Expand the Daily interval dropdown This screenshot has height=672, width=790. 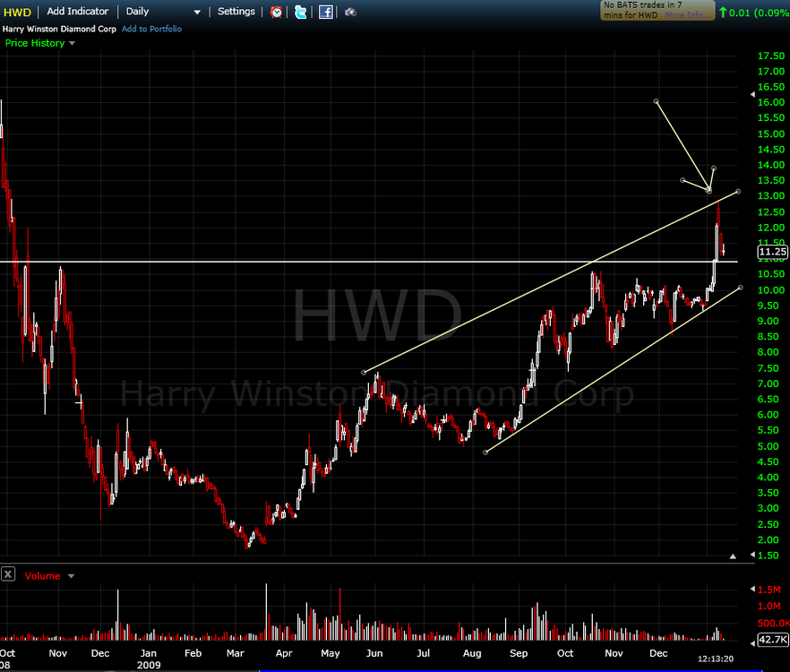[197, 13]
